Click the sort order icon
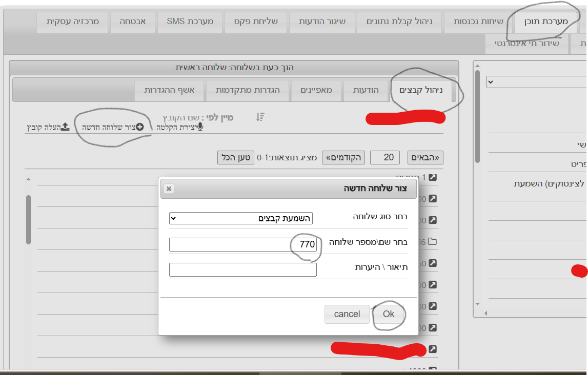The width and height of the screenshot is (588, 375). click(x=260, y=117)
